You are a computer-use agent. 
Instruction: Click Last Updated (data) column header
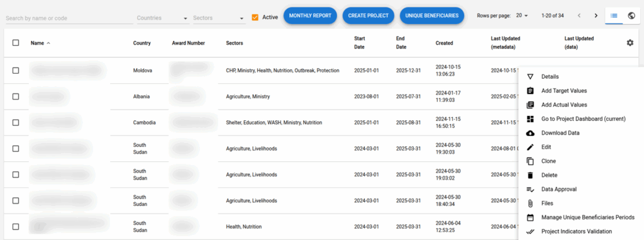(579, 43)
